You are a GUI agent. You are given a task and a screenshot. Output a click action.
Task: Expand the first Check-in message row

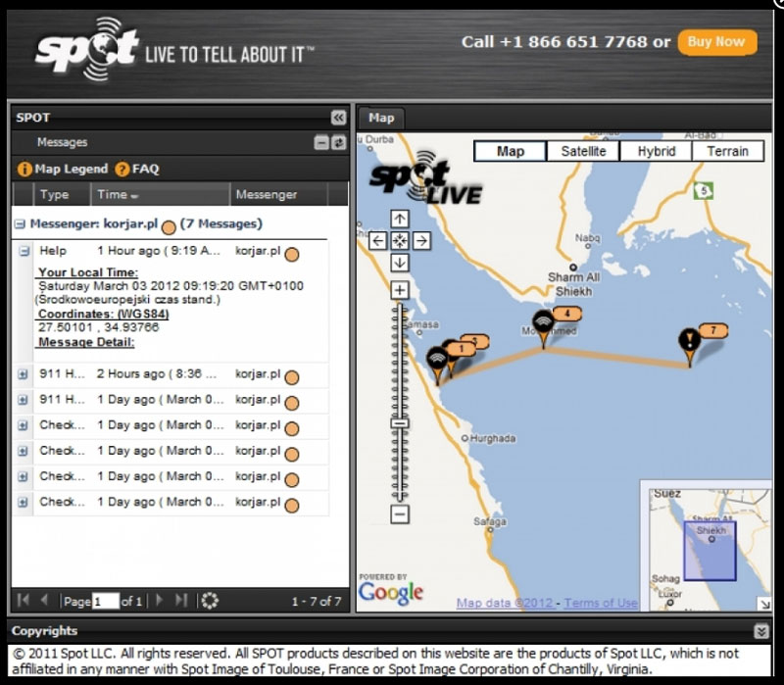tap(23, 425)
